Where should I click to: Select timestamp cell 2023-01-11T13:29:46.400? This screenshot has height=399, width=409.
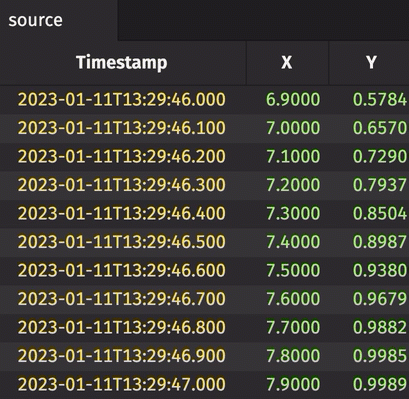coord(122,213)
